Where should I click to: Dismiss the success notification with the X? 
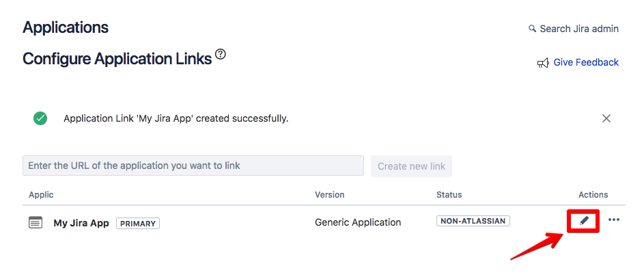606,118
